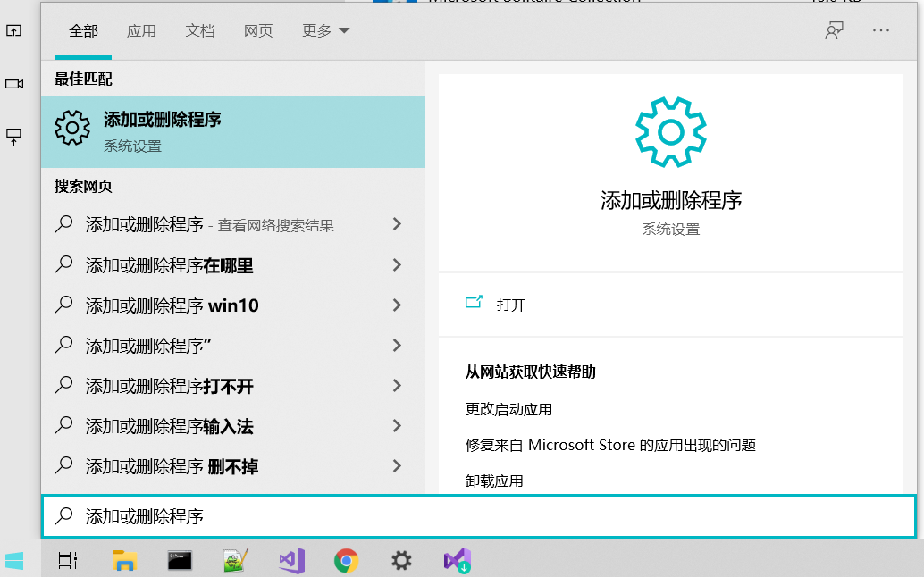Open Google Chrome from the taskbar
The width and height of the screenshot is (924, 577).
[x=346, y=560]
